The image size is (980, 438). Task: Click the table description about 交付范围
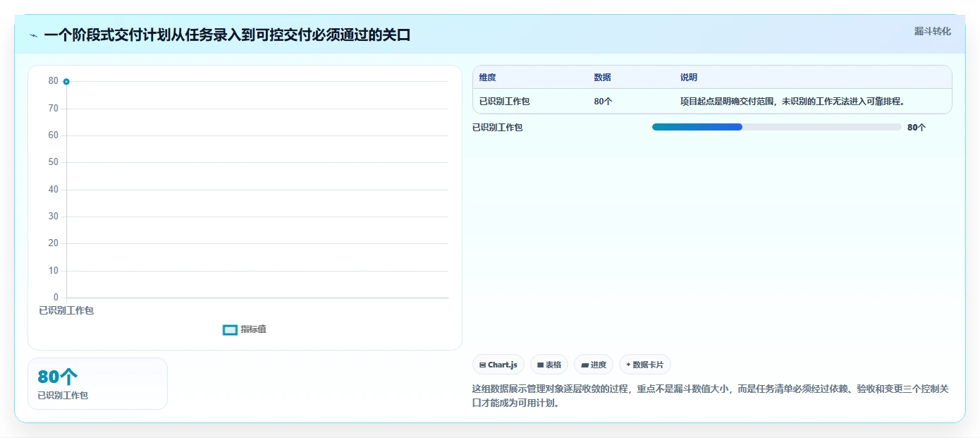pos(792,102)
